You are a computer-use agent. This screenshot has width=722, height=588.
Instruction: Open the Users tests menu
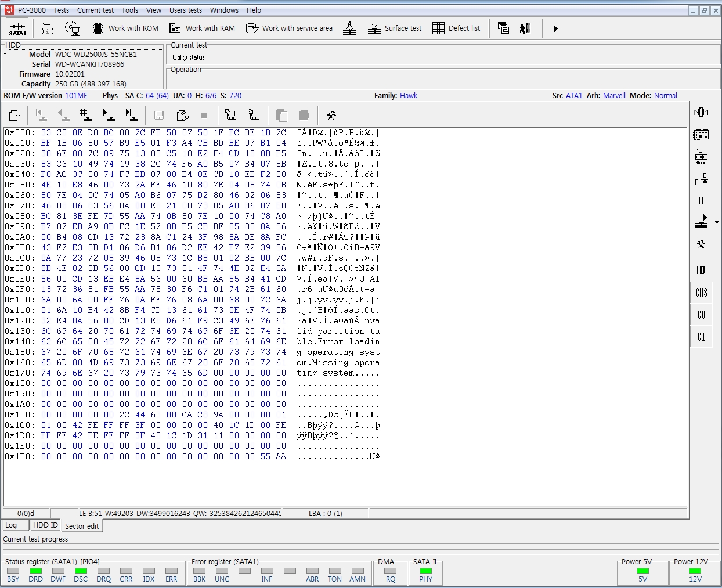point(186,10)
